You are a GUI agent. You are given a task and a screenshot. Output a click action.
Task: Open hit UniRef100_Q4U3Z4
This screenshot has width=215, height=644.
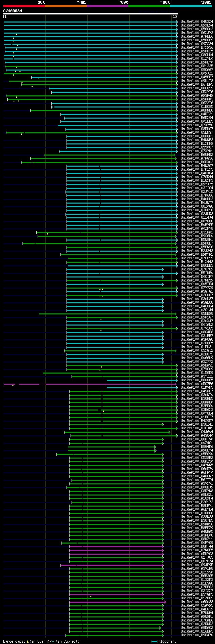pyautogui.click(x=197, y=22)
